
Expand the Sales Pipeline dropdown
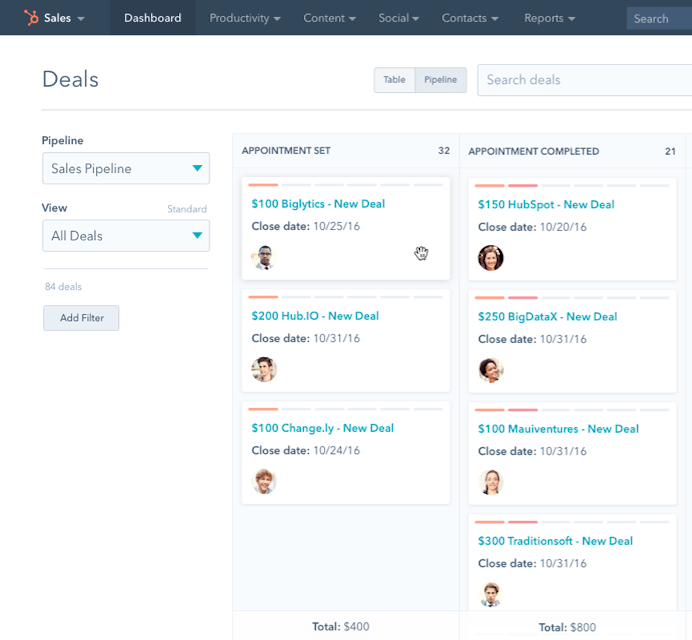pos(126,168)
